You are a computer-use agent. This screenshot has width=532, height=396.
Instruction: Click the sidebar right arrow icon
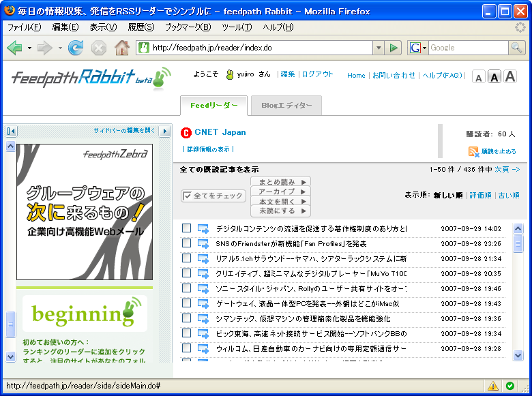(165, 131)
